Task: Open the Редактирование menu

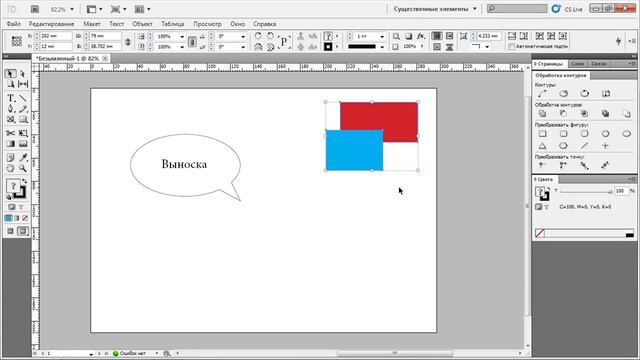Action: click(51, 24)
